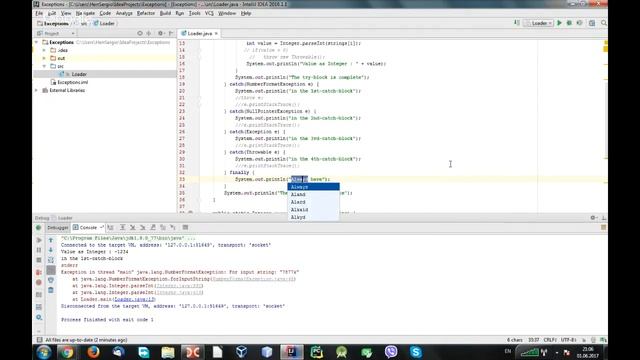Select Loader class in project tree
This screenshot has height=360, width=640.
click(79, 74)
